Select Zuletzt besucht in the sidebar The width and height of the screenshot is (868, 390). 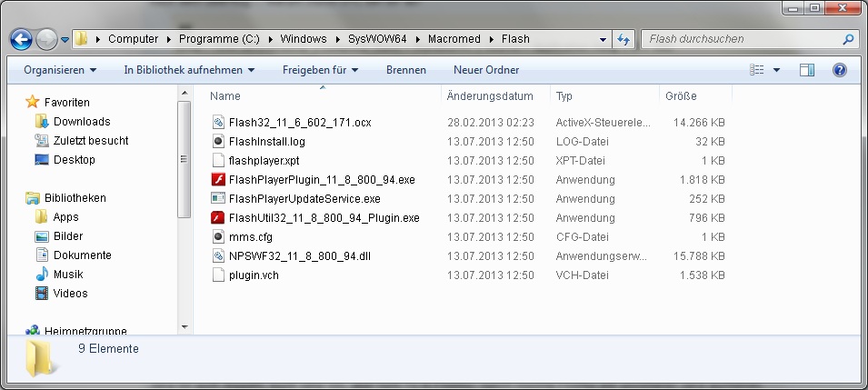(91, 140)
